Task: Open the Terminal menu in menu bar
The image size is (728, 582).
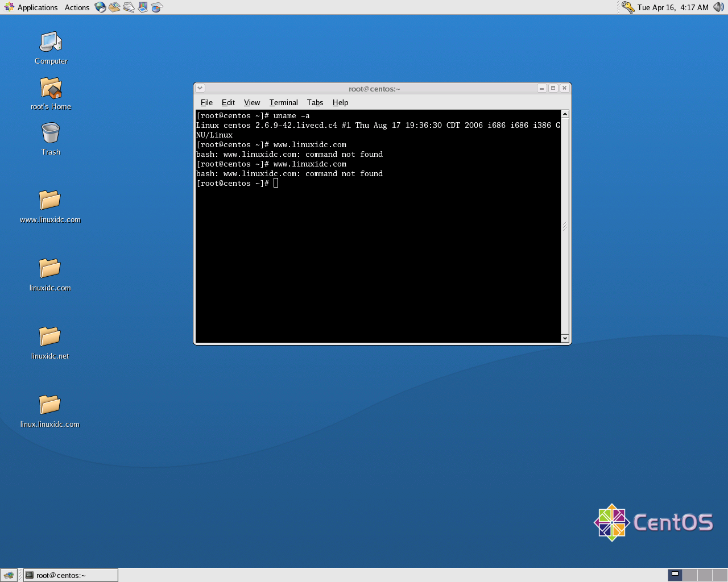Action: [x=284, y=102]
